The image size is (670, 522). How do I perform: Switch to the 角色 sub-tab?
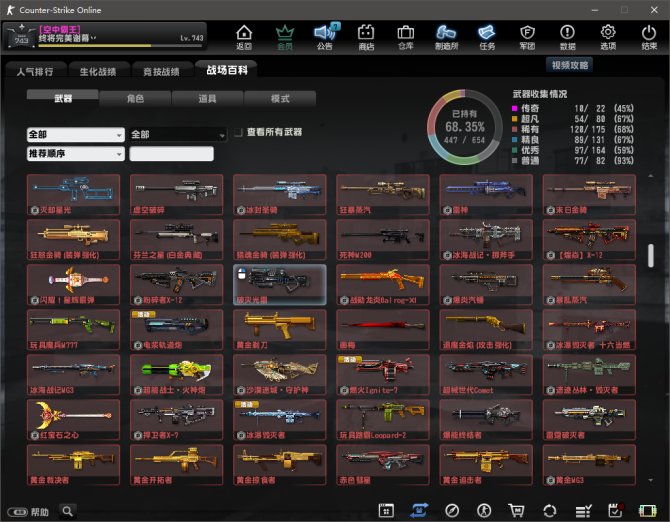[135, 99]
